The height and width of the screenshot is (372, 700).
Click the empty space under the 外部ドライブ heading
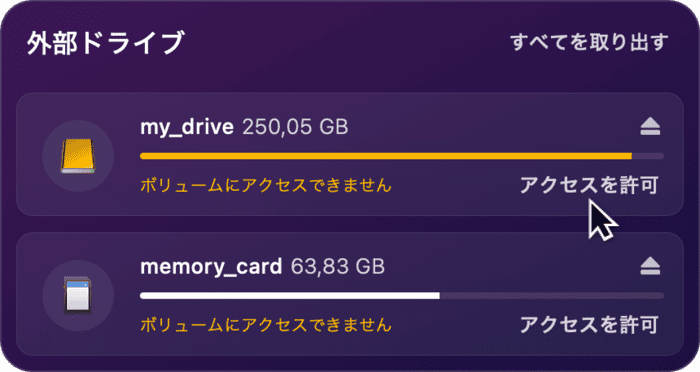coord(350,75)
